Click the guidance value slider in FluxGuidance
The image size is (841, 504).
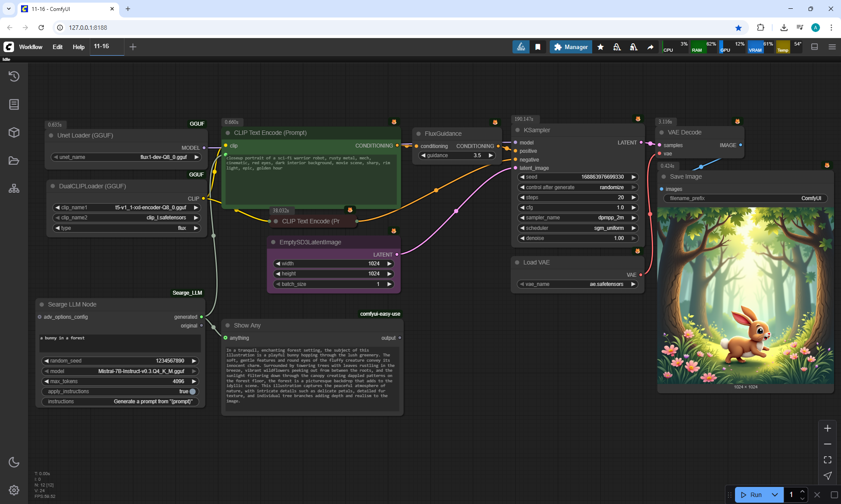[457, 155]
